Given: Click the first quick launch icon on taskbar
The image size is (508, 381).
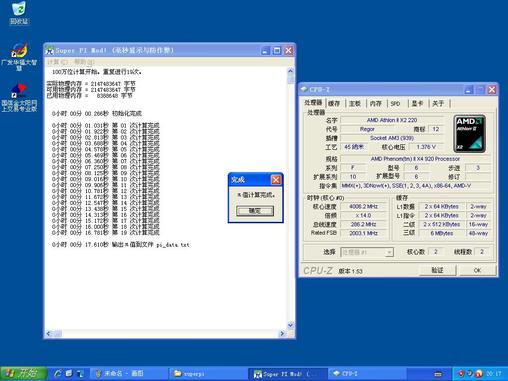Looking at the screenshot, I should [58, 373].
